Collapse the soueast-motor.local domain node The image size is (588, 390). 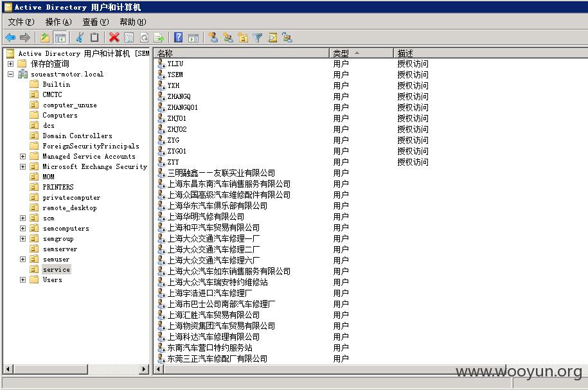pyautogui.click(x=10, y=75)
